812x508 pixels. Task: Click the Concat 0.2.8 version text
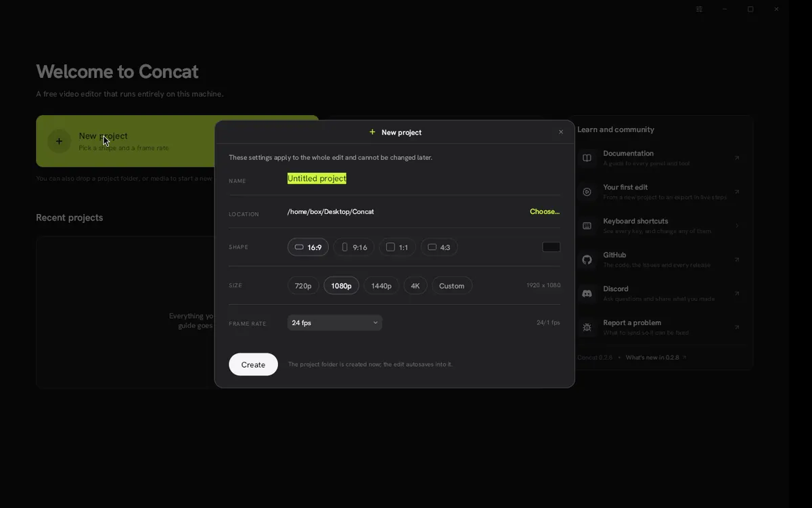click(595, 358)
